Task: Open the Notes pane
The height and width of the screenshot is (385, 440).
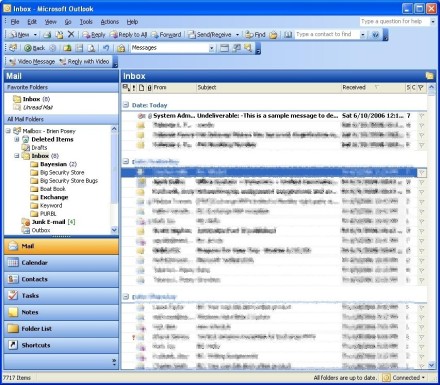Action: [x=61, y=312]
